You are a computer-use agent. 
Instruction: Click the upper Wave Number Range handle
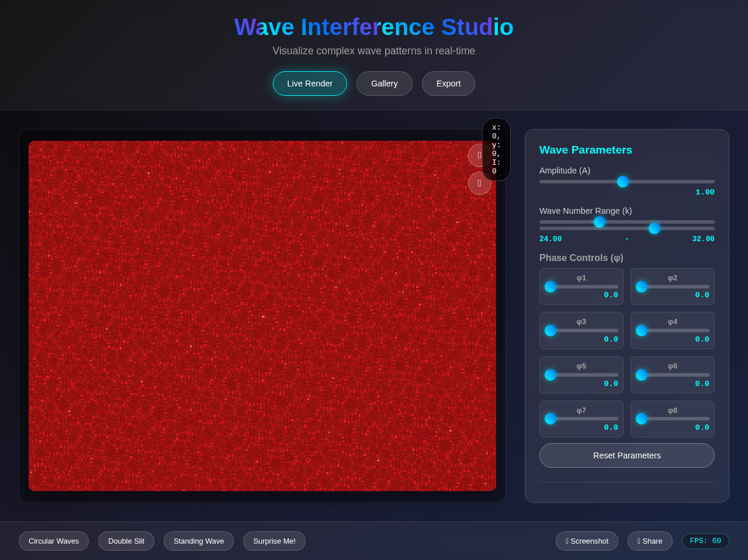tap(654, 228)
